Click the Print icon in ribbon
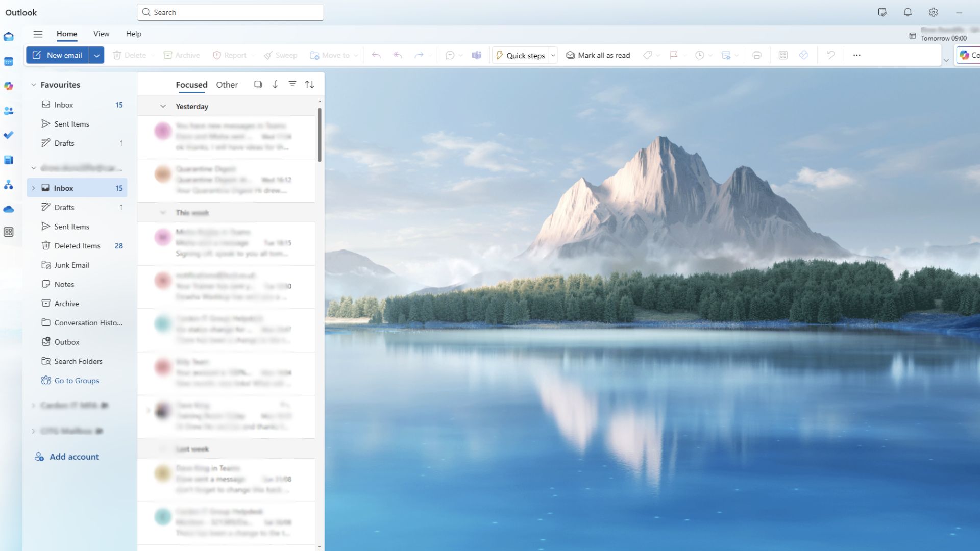 tap(757, 55)
